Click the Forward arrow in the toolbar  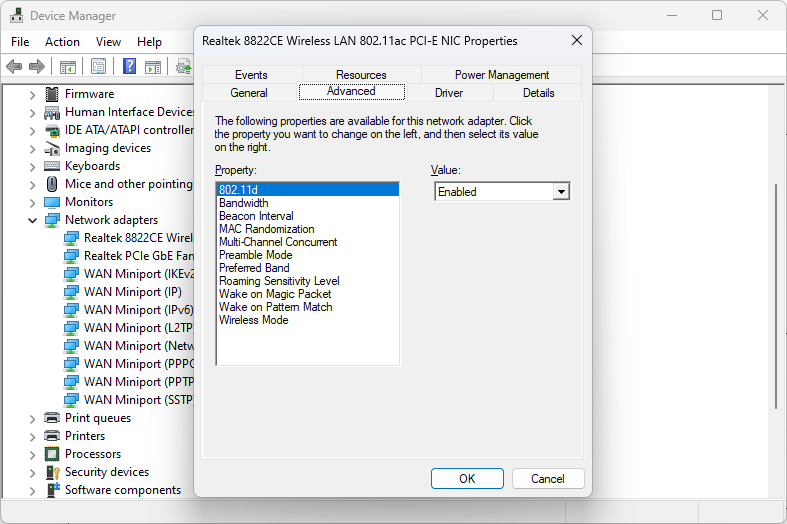click(x=37, y=66)
